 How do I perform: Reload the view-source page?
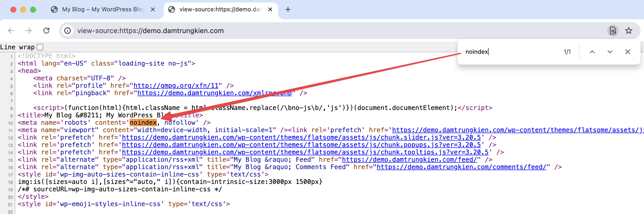tap(47, 31)
